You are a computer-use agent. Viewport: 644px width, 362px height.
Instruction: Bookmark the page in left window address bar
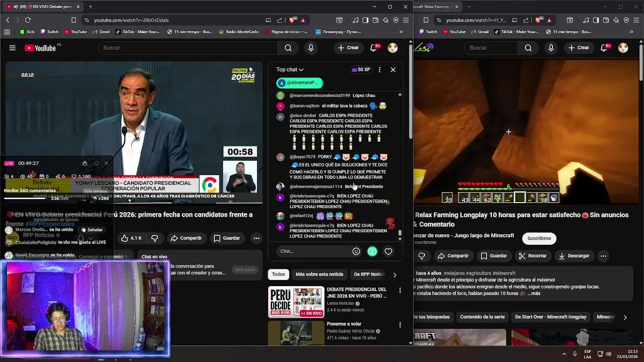(73, 20)
